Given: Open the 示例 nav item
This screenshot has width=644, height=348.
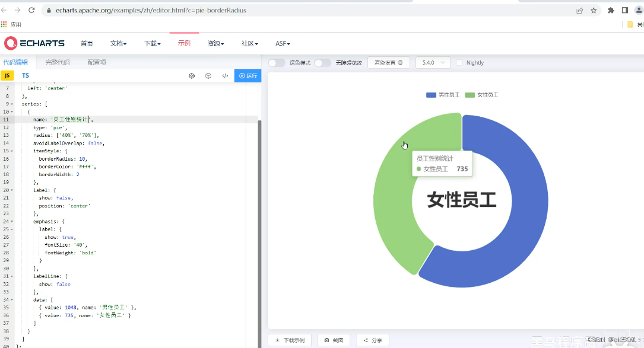Looking at the screenshot, I should 184,43.
